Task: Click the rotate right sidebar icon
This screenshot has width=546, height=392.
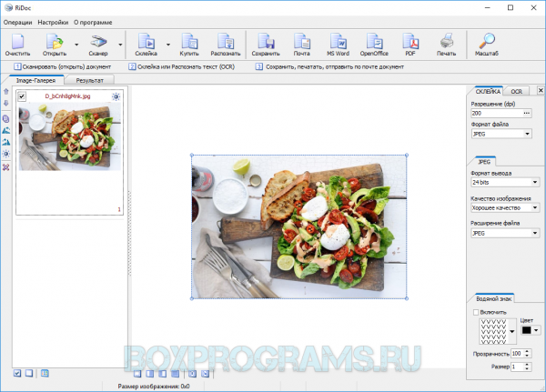Action: click(6, 142)
